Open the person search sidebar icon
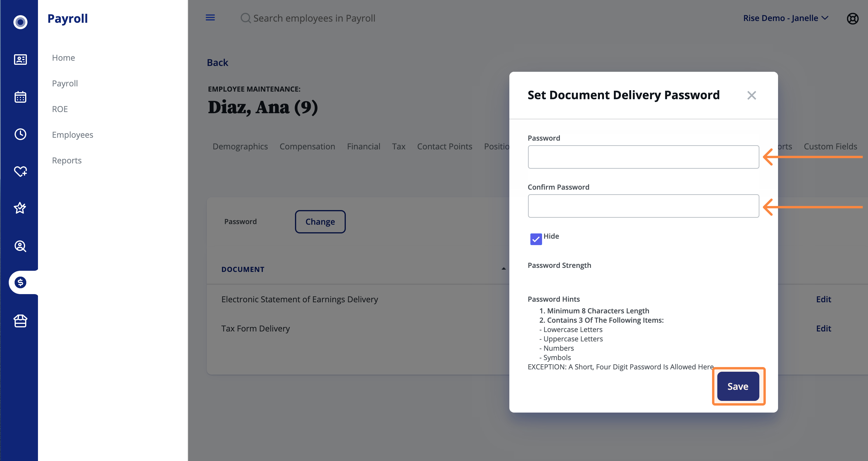The image size is (868, 461). point(20,246)
